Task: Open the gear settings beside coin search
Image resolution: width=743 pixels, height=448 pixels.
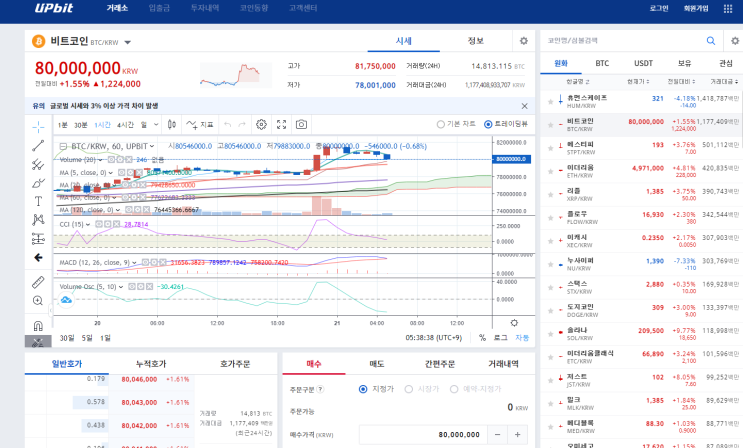Action: pos(735,41)
